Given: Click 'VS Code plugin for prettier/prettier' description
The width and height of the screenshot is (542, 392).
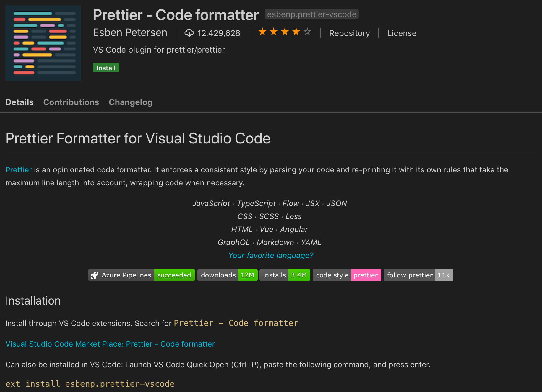Looking at the screenshot, I should point(159,50).
